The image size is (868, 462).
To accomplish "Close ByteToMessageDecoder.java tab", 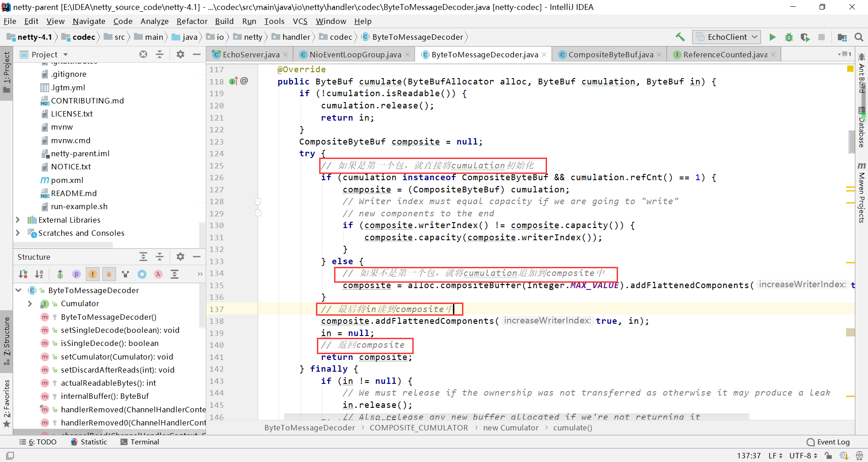I will click(x=544, y=55).
